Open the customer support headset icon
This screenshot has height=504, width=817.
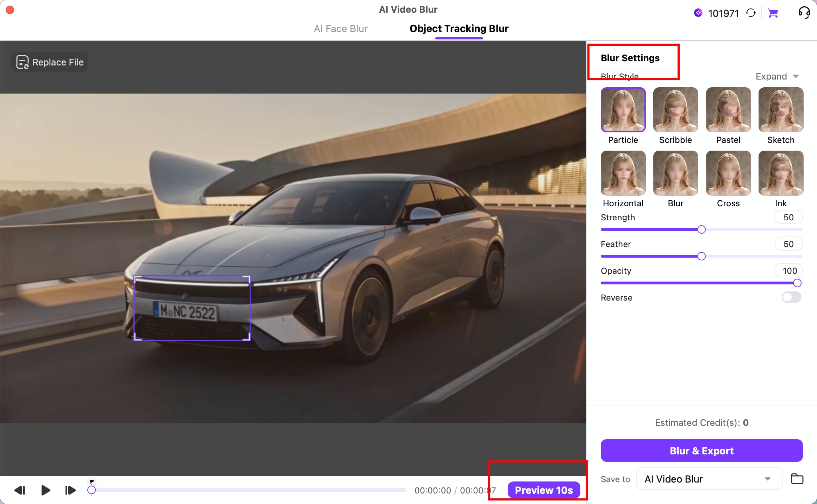[x=804, y=13]
